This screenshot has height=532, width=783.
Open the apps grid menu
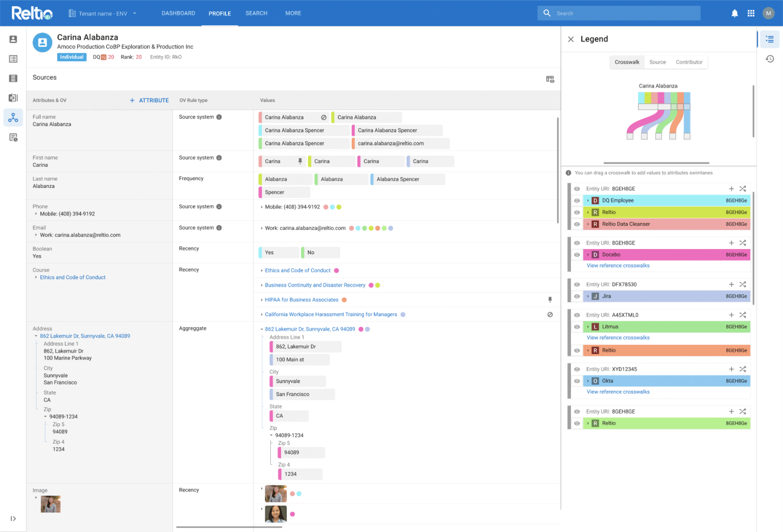(751, 13)
